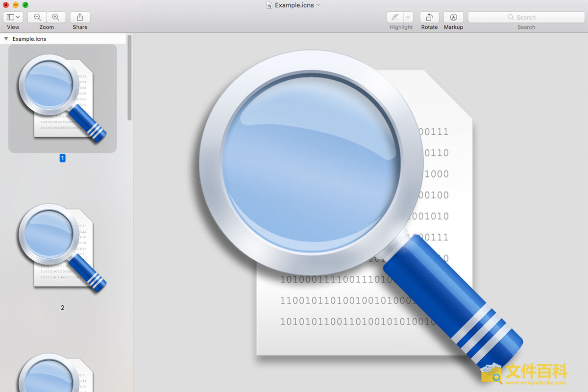Open the Share menu button
The height and width of the screenshot is (392, 588).
point(80,17)
